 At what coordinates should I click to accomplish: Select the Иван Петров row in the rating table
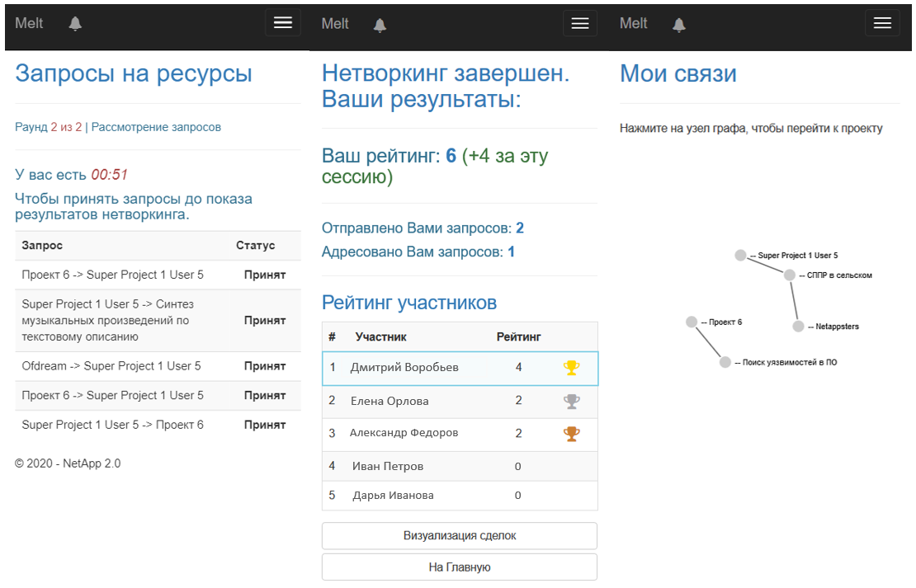[x=459, y=467]
